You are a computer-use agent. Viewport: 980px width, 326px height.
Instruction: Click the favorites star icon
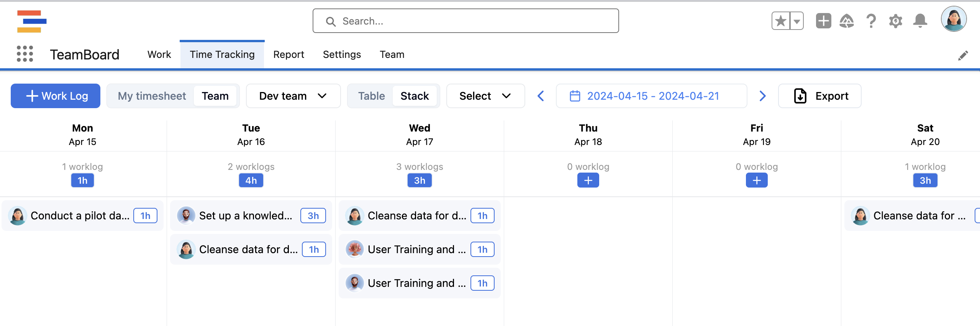[780, 21]
